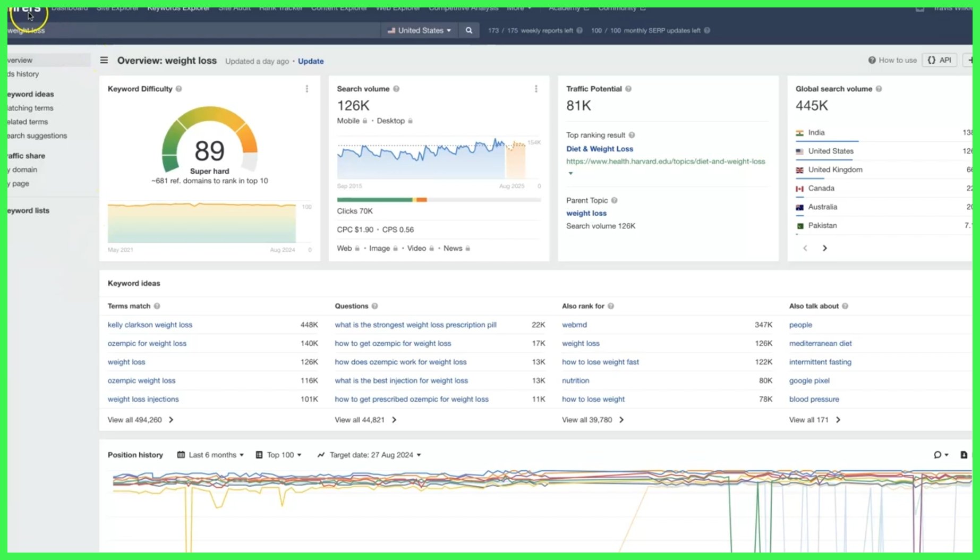Open the Search volume panel options menu

pos(536,89)
